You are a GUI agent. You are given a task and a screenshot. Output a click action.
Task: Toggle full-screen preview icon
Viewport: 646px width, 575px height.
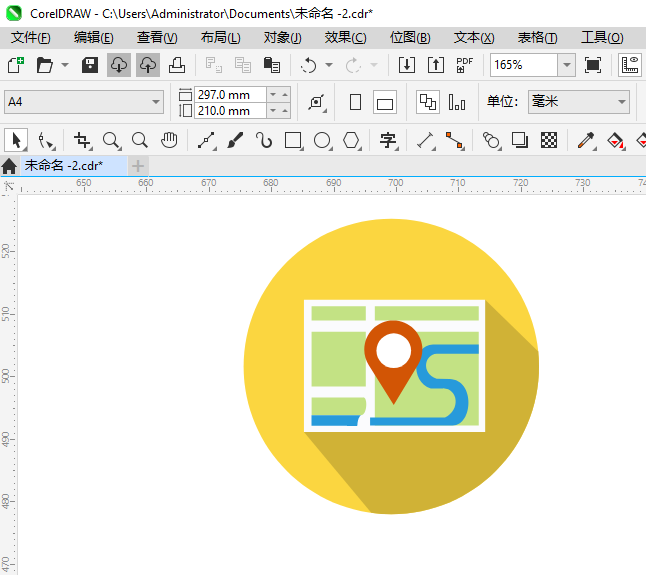[x=593, y=65]
